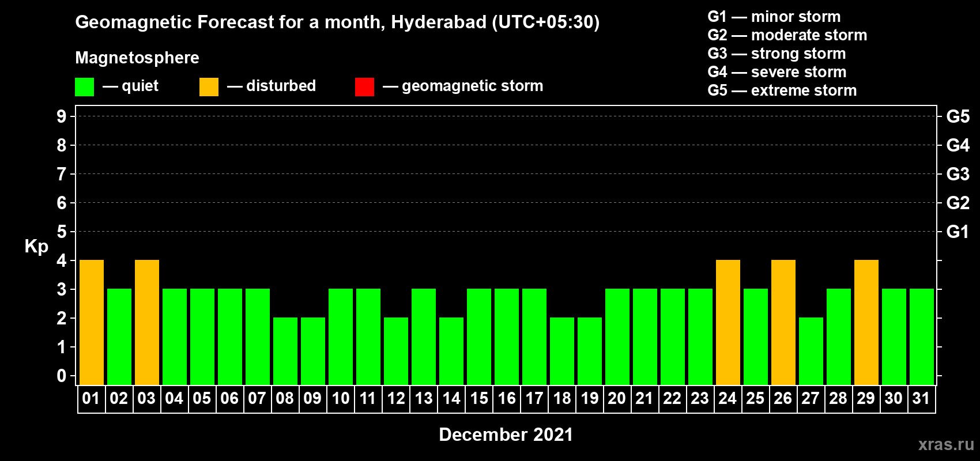Click 'G2 — moderate storm' legend text
Viewport: 980px width, 461px height.
pos(787,35)
